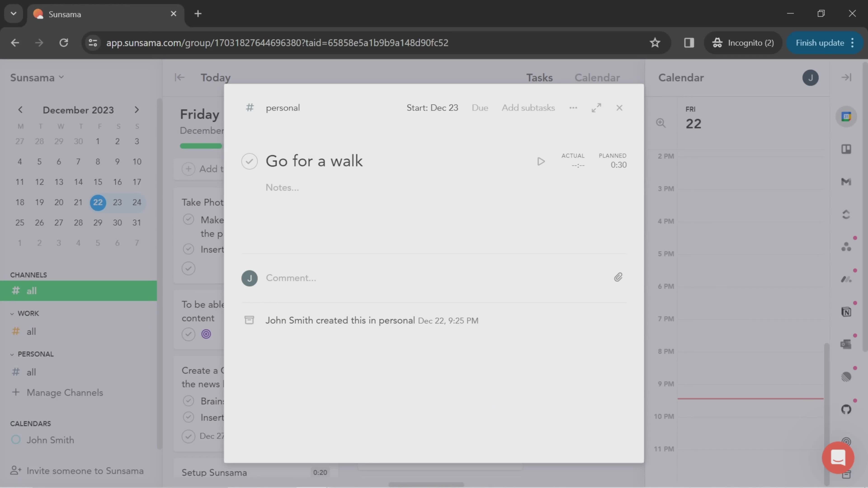Click the three-dot overflow menu icon

click(x=572, y=107)
